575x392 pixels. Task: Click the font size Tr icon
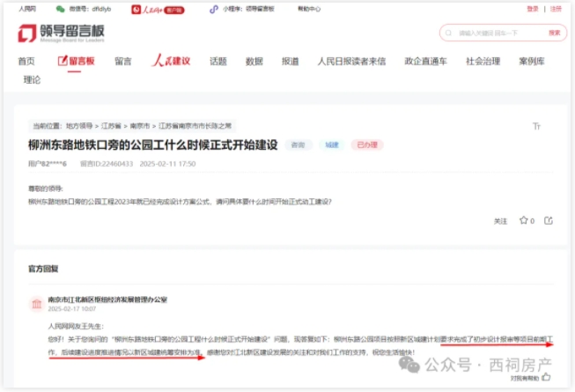(537, 127)
